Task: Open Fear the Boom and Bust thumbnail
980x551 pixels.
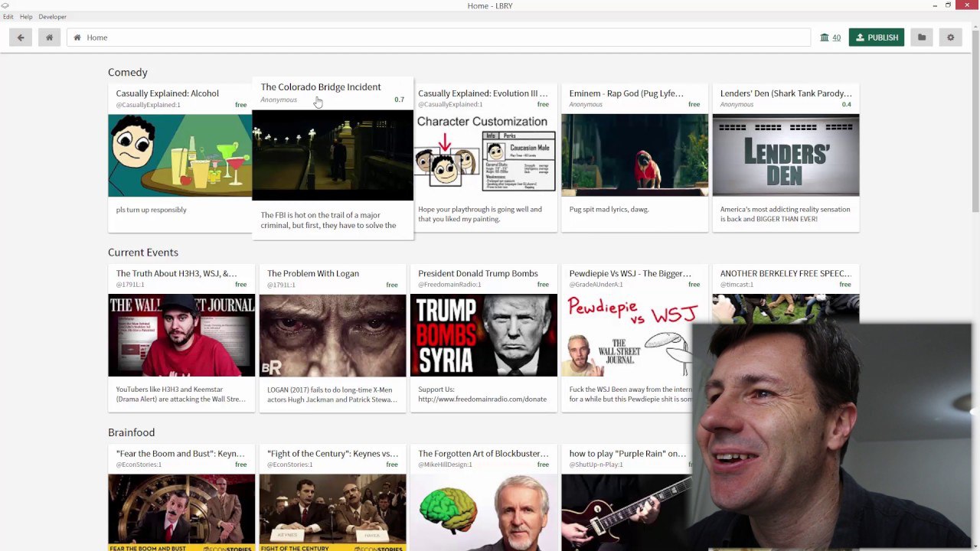Action: click(181, 512)
